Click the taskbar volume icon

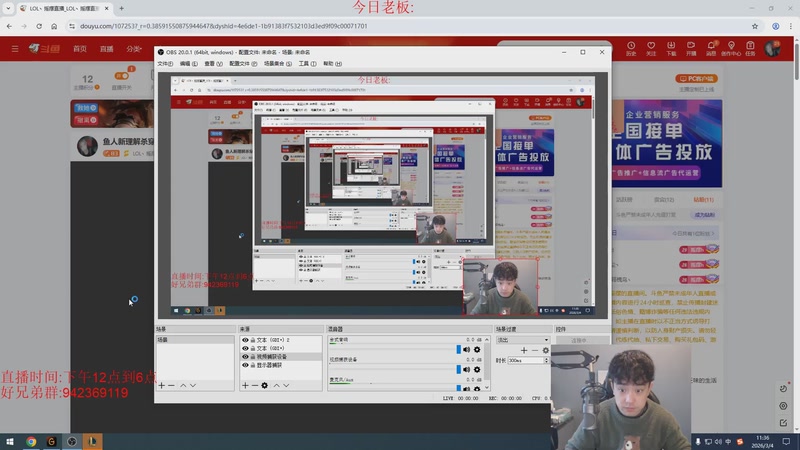(x=718, y=441)
